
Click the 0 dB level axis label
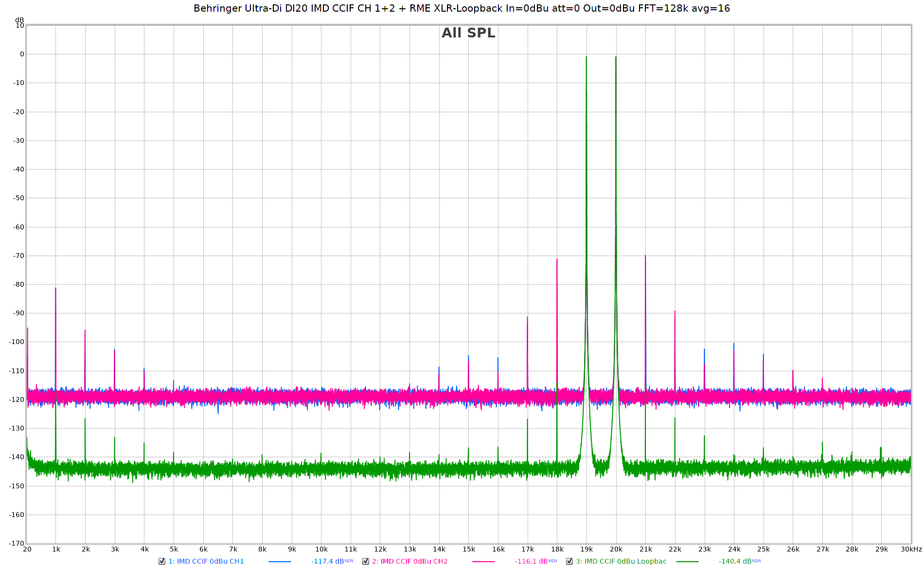[x=22, y=54]
